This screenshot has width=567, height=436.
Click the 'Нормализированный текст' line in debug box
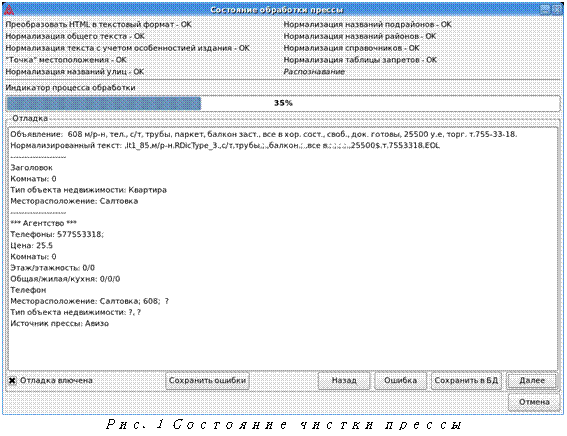click(x=225, y=146)
